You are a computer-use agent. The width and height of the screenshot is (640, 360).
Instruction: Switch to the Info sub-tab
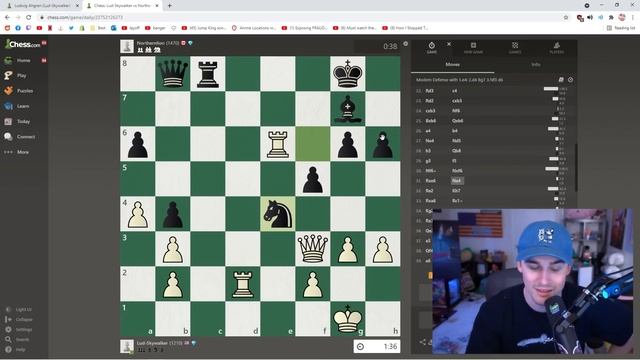536,64
